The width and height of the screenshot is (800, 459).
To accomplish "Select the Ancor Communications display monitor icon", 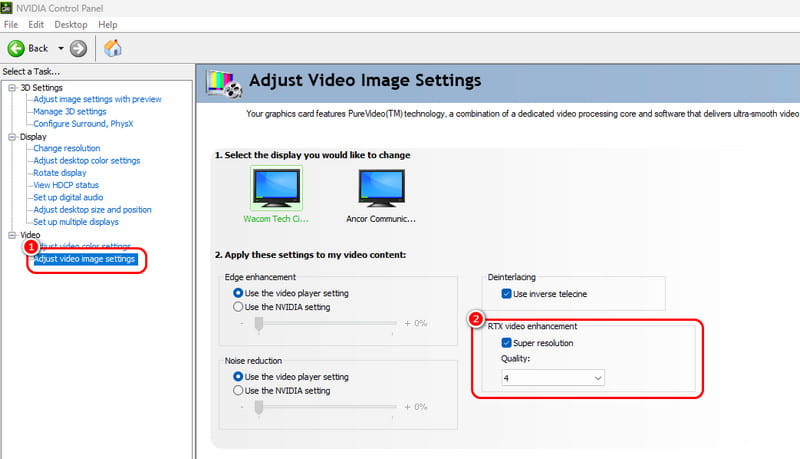I will pyautogui.click(x=381, y=188).
